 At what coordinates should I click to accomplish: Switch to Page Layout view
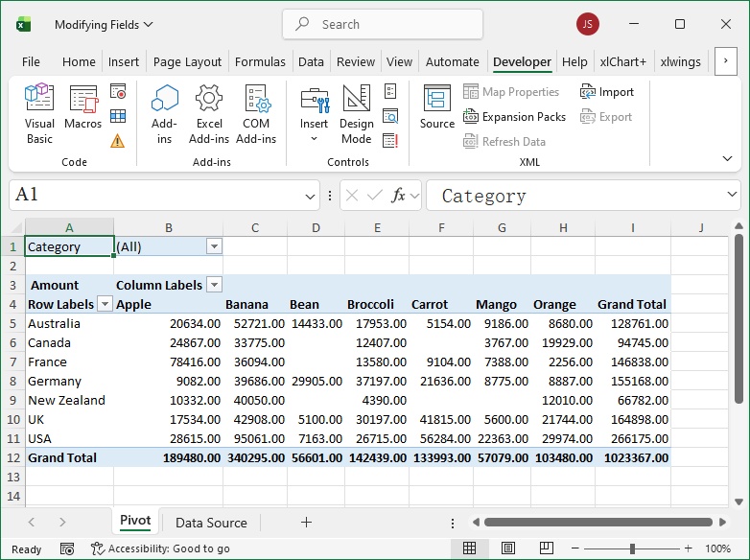(508, 548)
